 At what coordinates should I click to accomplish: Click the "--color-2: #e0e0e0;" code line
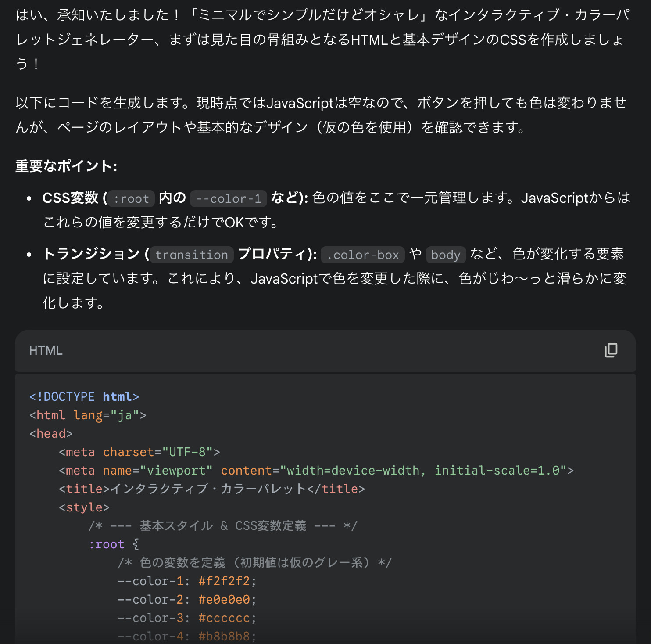pos(187,600)
